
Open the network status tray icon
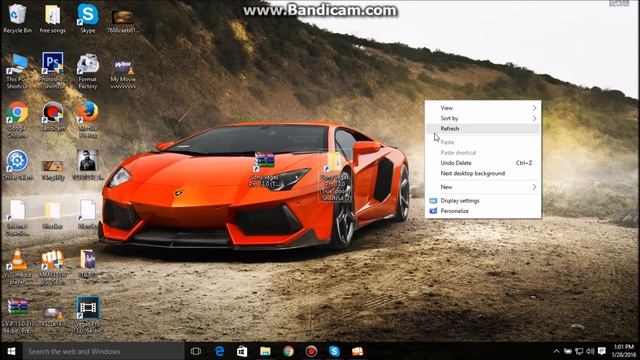[x=579, y=351]
